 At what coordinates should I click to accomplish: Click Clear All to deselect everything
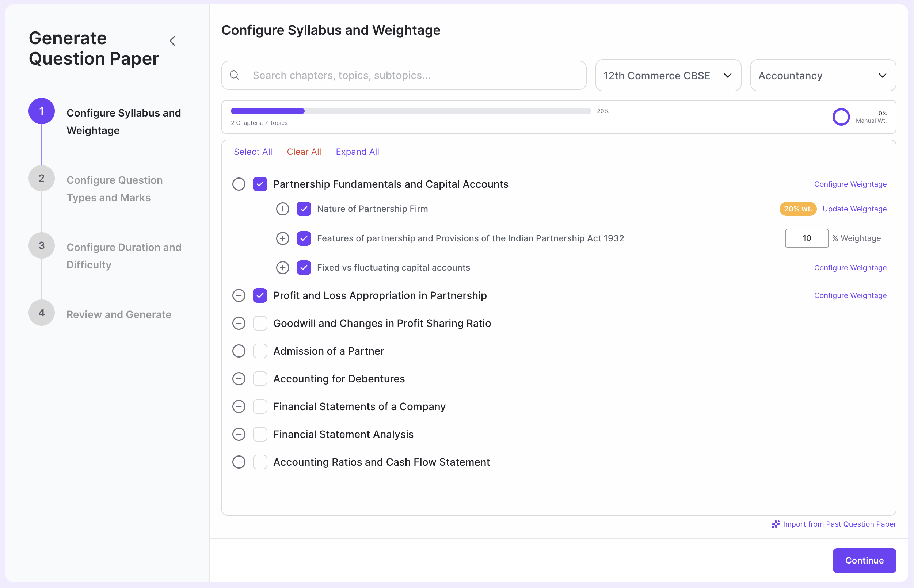coord(304,152)
